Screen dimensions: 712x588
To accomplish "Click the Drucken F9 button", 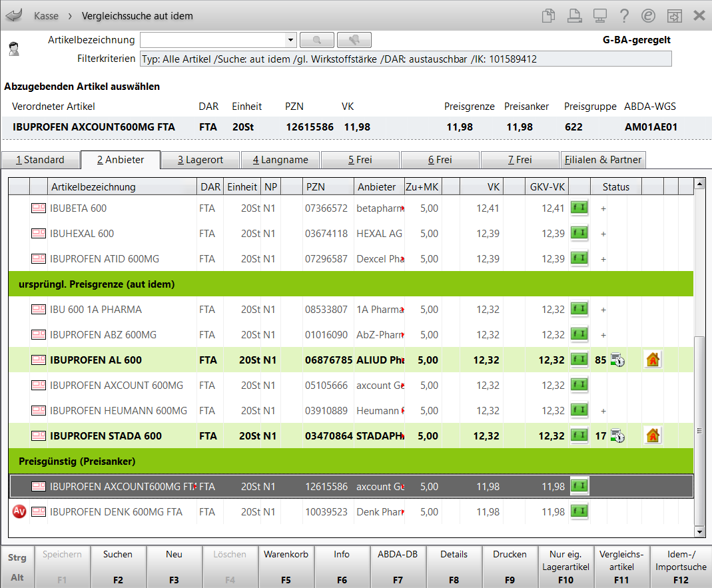I will (x=510, y=567).
